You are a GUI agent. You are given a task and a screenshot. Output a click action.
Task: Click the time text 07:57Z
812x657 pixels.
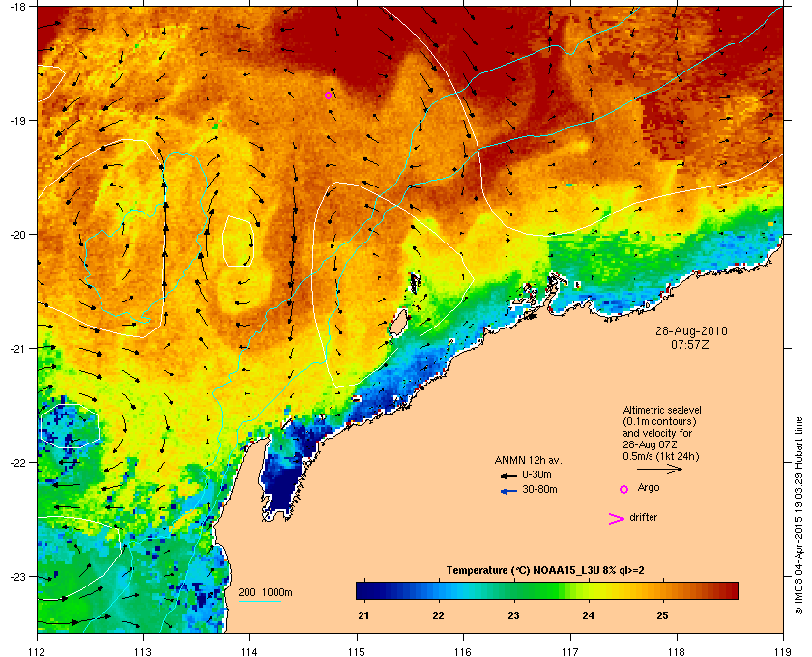coord(690,344)
